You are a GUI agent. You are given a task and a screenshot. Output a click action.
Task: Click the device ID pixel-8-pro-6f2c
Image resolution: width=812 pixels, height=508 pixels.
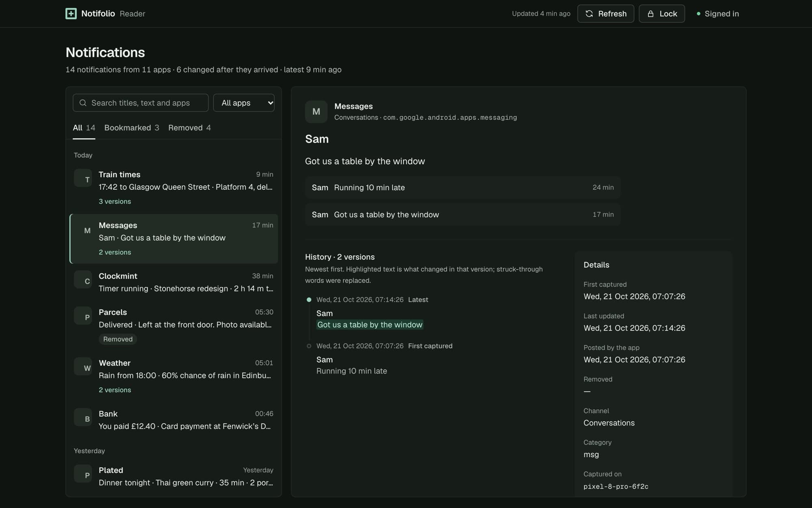coord(616,486)
